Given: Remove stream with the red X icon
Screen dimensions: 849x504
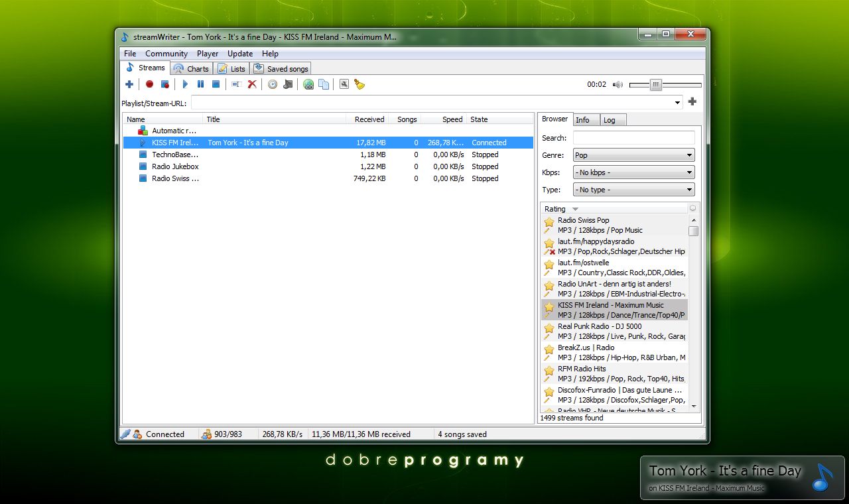Looking at the screenshot, I should coord(252,84).
